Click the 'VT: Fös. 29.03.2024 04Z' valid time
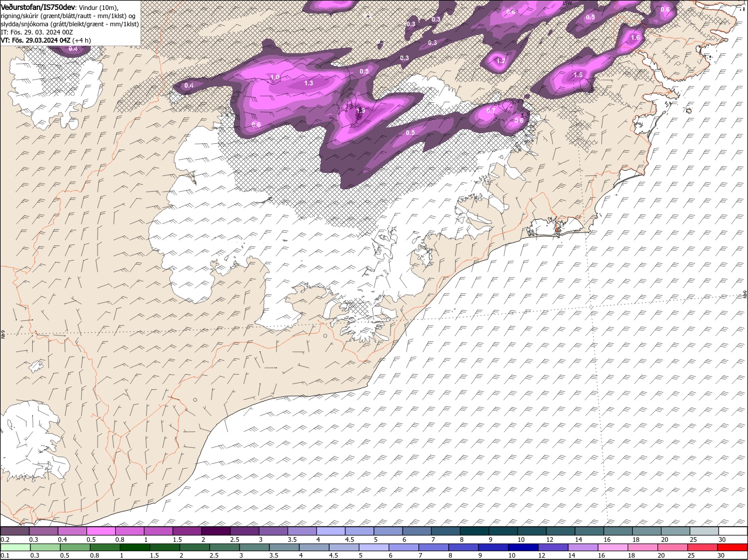The width and height of the screenshot is (748, 560). pos(36,40)
